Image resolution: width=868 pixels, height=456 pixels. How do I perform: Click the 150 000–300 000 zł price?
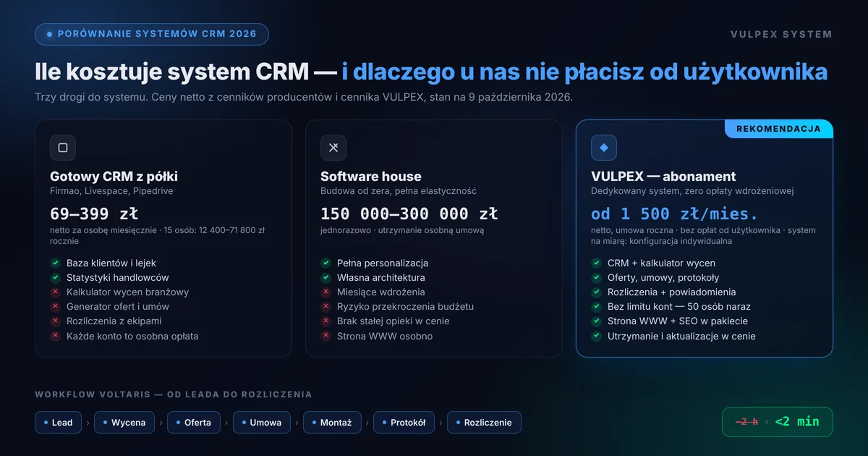pyautogui.click(x=409, y=214)
